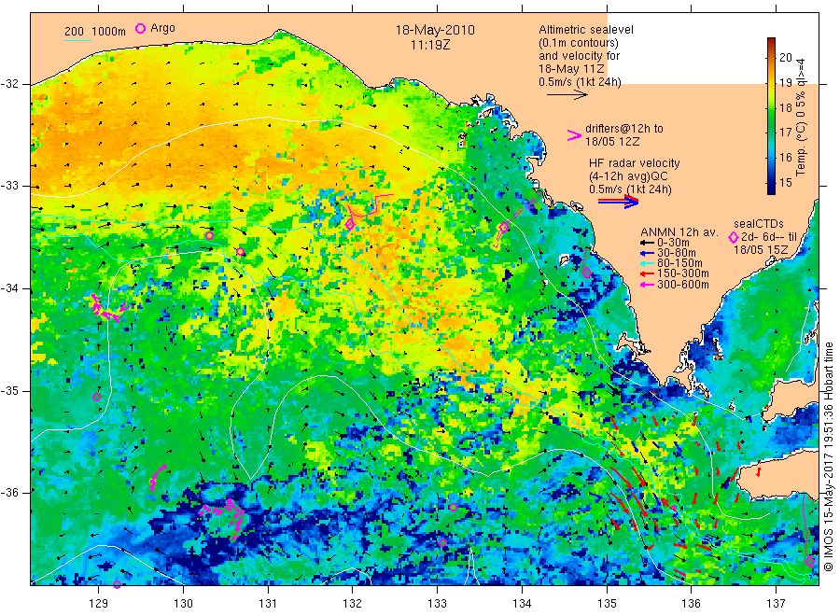This screenshot has width=840, height=616.
Task: Click the latitude axis label '-32'
Action: 9,84
